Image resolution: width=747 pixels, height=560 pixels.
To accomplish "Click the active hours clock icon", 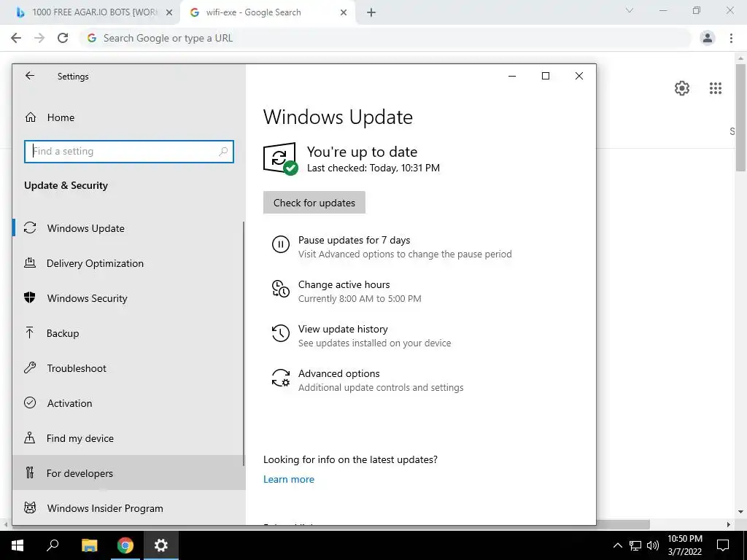I will point(281,289).
